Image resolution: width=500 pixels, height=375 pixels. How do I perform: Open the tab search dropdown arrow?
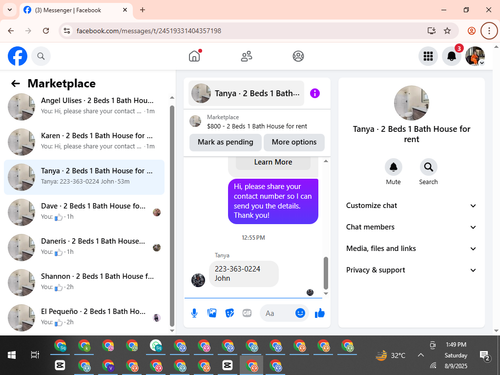10,10
